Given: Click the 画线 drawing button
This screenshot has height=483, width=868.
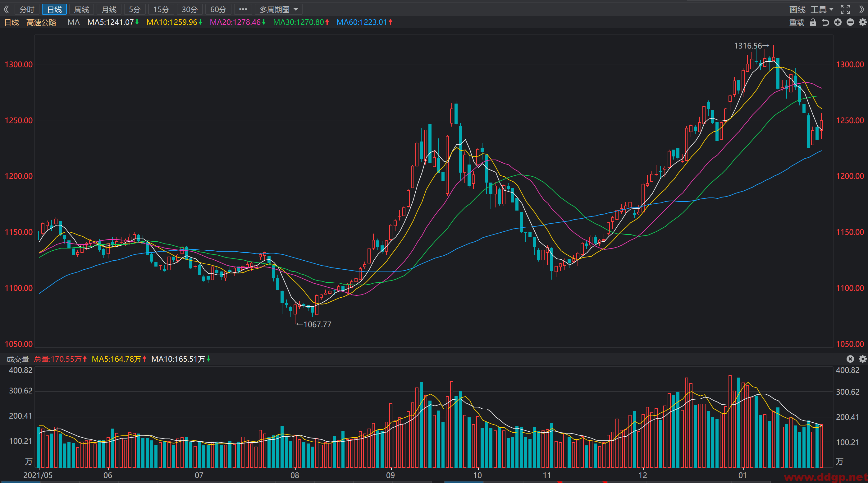Looking at the screenshot, I should pyautogui.click(x=797, y=9).
